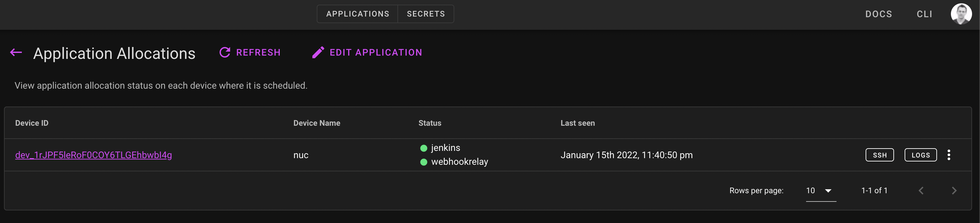Click the Edit Application text label

pyautogui.click(x=376, y=53)
